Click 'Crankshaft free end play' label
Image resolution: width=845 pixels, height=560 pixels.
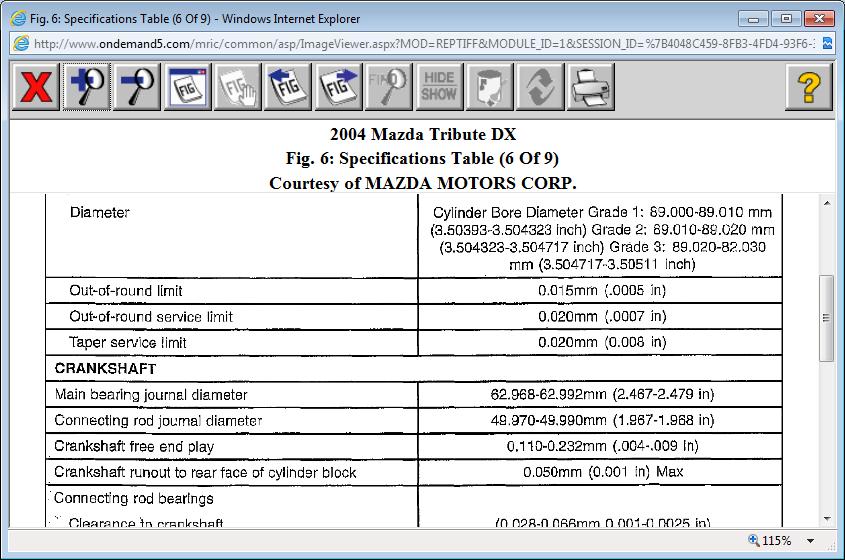click(134, 447)
